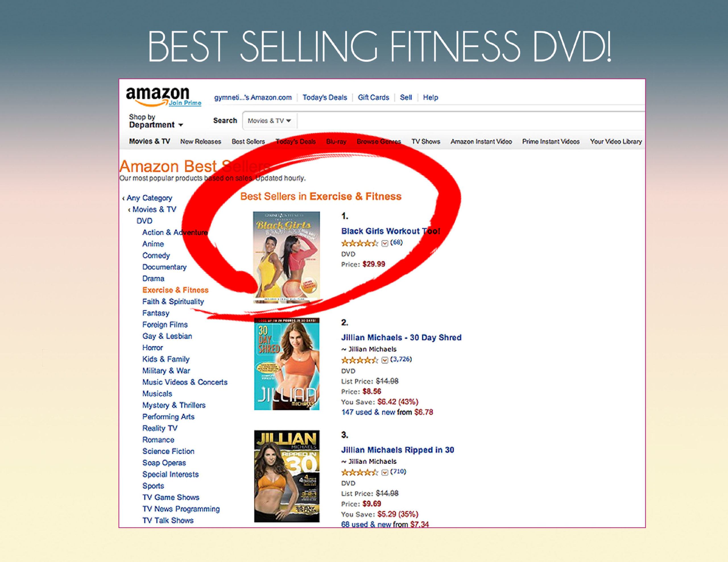Click the Amazon logo
This screenshot has height=562, width=728.
click(x=158, y=96)
